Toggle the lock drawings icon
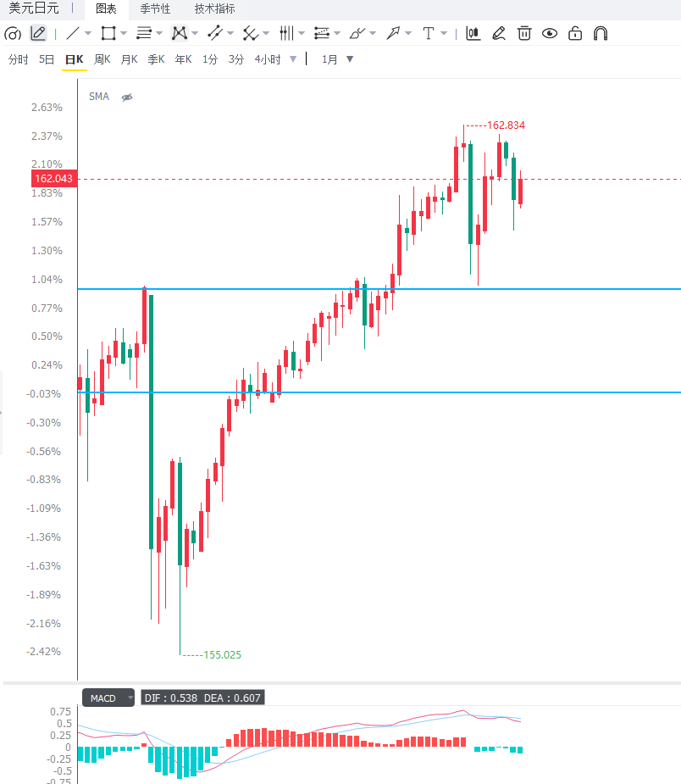This screenshot has height=784, width=681. coord(575,34)
